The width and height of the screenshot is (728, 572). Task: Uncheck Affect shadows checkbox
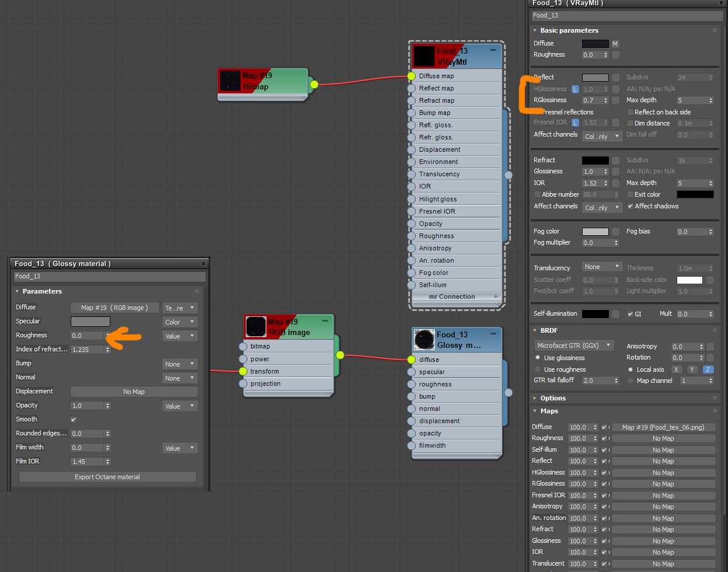(x=630, y=206)
